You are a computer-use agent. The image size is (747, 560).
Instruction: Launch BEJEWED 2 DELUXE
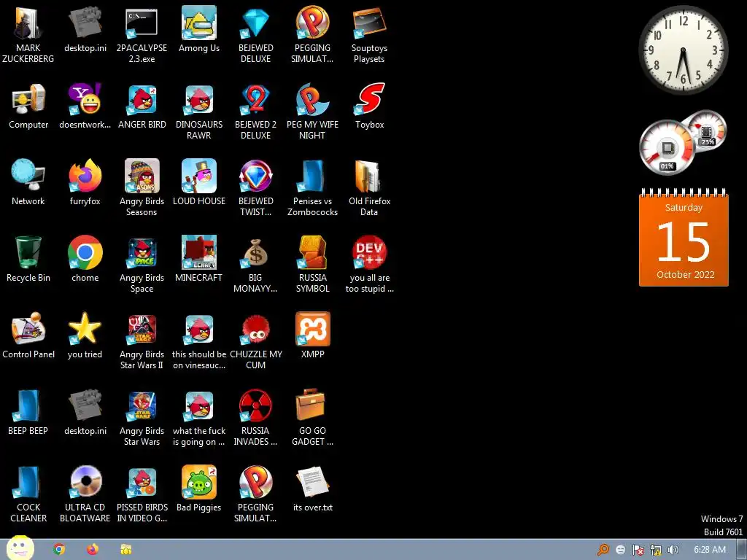255,100
